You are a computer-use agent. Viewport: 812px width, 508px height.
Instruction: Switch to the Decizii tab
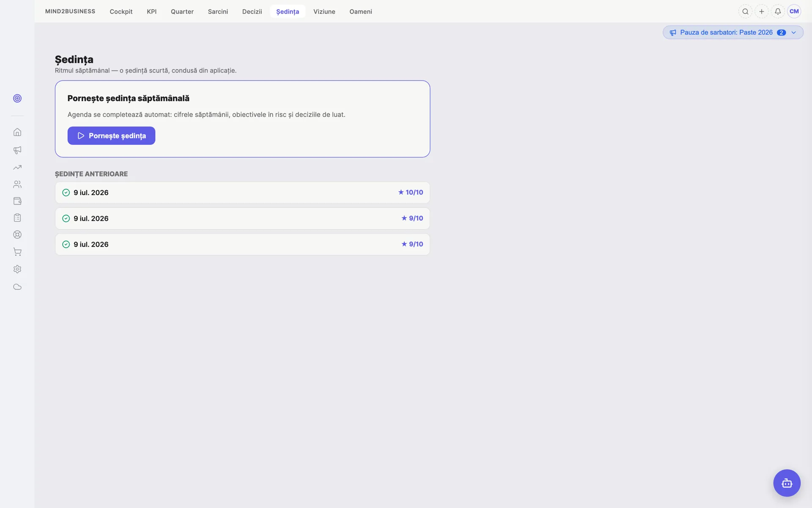252,11
